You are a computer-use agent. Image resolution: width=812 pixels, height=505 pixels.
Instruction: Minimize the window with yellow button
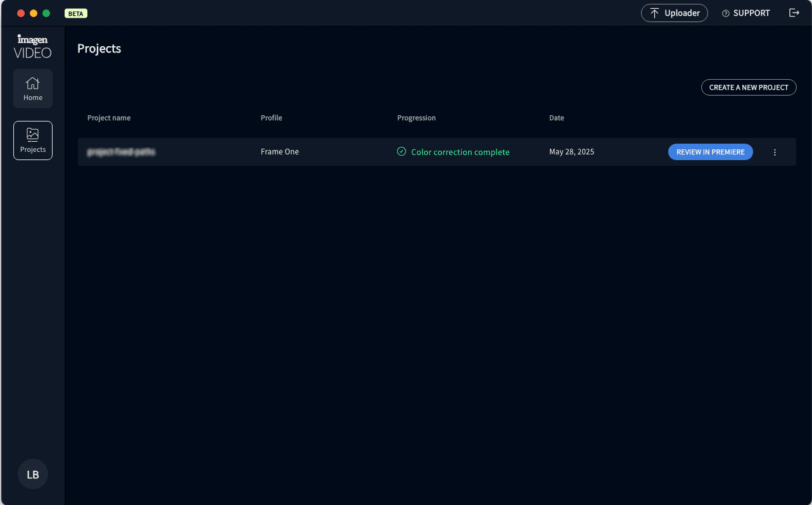tap(34, 13)
